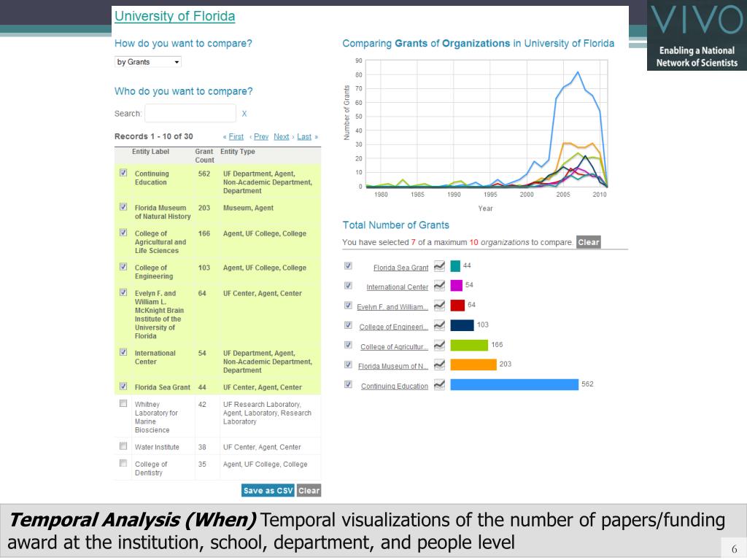This screenshot has height=560, width=747.
Task: Click the green College of Agricultur.. bar
Action: (x=469, y=345)
